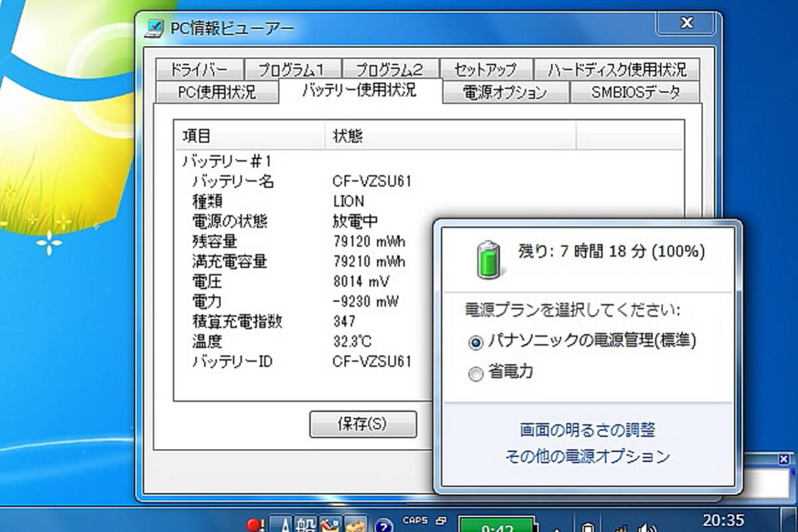Screen dimensions: 798x532
Task: Open the 電源オプション tab
Action: 505,92
